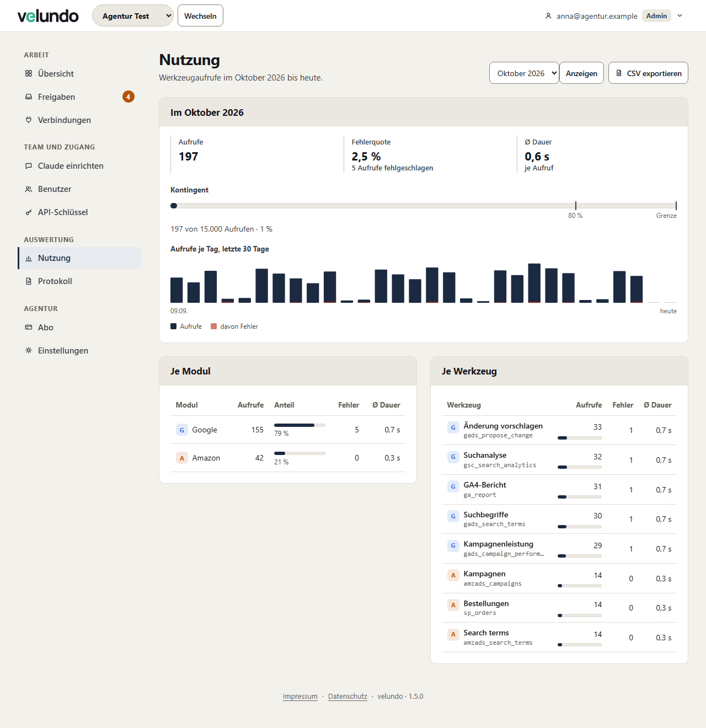This screenshot has width=706, height=728.
Task: Click the Claude einrichten chat icon
Action: click(29, 165)
